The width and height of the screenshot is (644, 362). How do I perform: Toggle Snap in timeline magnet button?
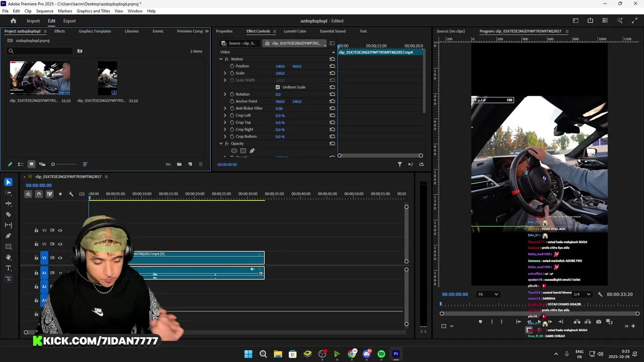point(39,194)
